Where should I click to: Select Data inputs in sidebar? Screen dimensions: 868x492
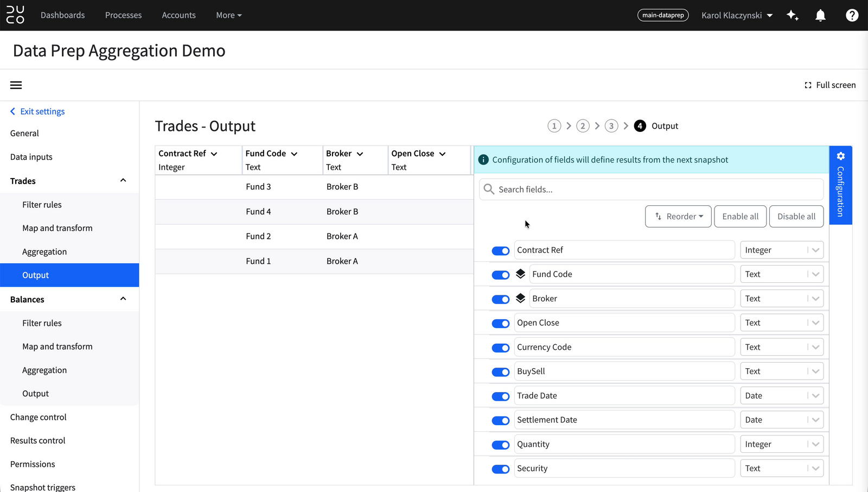click(x=31, y=157)
